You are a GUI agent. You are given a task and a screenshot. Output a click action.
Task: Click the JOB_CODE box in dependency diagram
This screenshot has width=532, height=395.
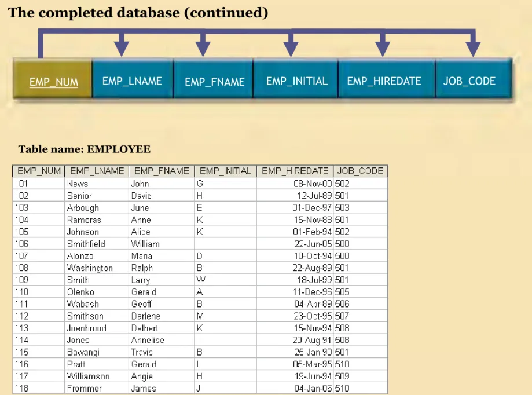[x=474, y=78]
